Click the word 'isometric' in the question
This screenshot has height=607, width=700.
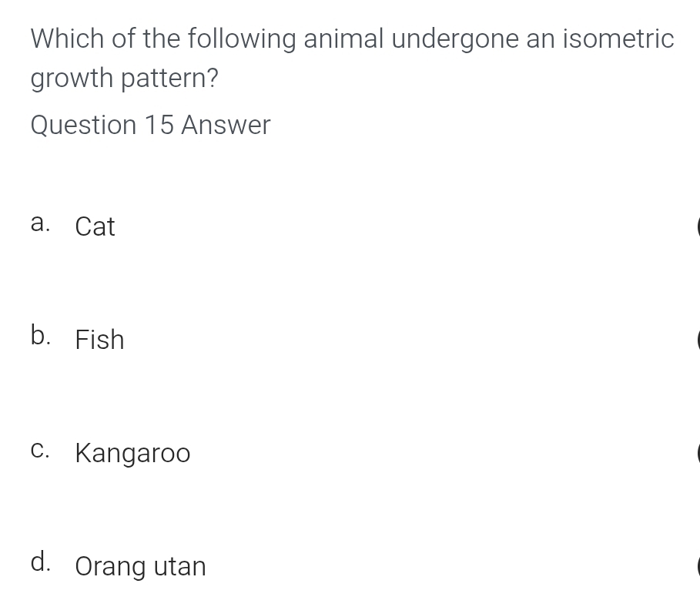click(618, 39)
